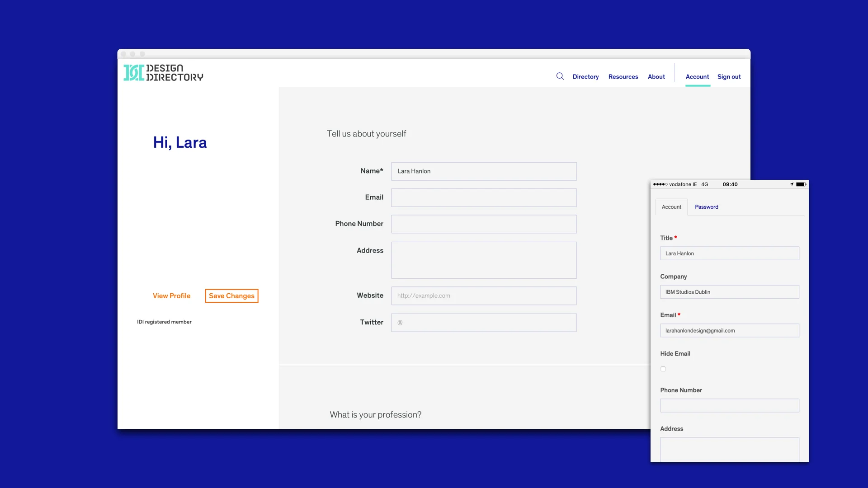
Task: Select the Account tab in mobile view
Action: coord(671,207)
